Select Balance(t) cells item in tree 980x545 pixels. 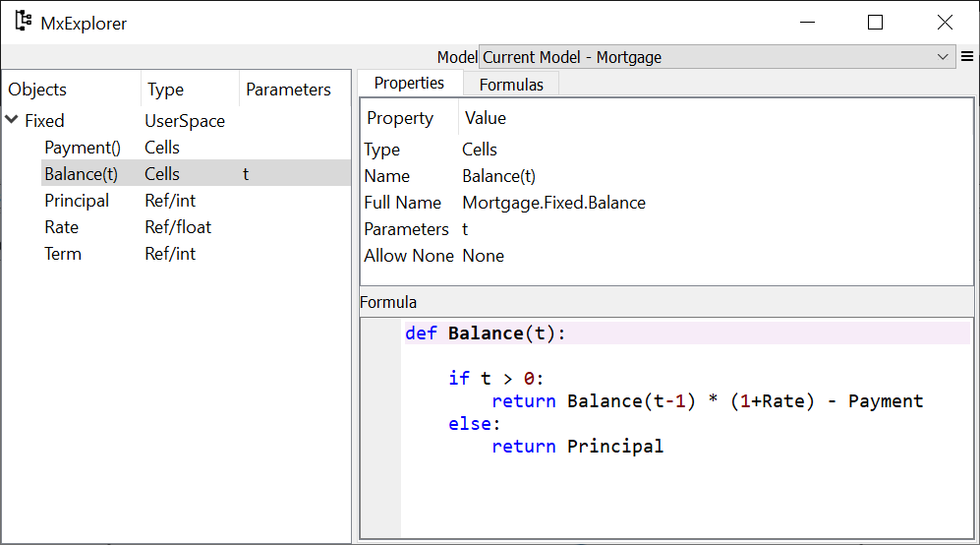point(81,174)
